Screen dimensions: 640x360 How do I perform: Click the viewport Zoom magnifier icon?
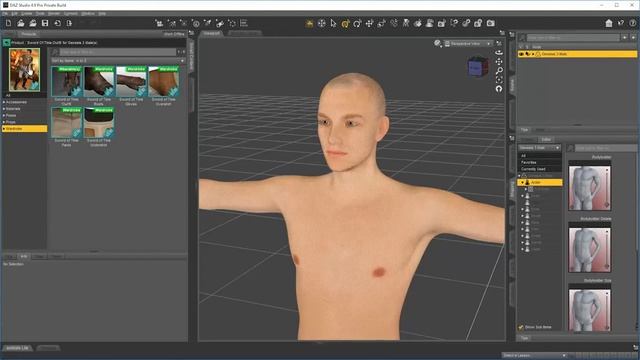[499, 71]
